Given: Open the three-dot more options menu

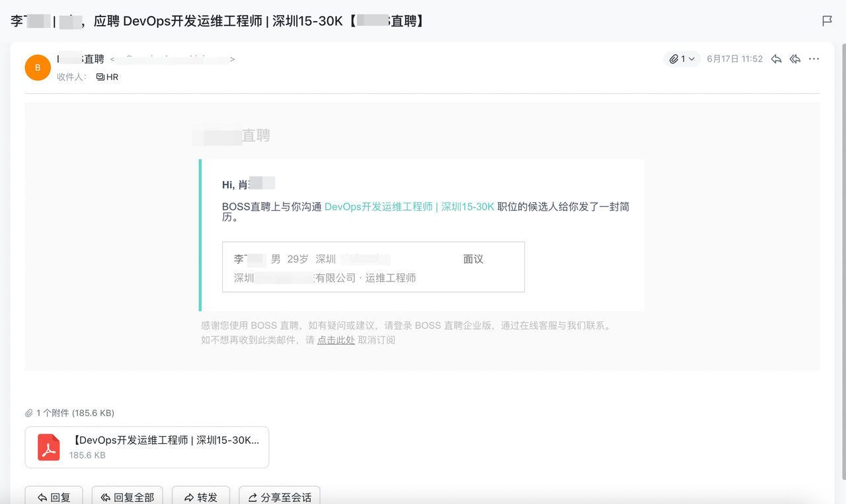Looking at the screenshot, I should pyautogui.click(x=814, y=59).
